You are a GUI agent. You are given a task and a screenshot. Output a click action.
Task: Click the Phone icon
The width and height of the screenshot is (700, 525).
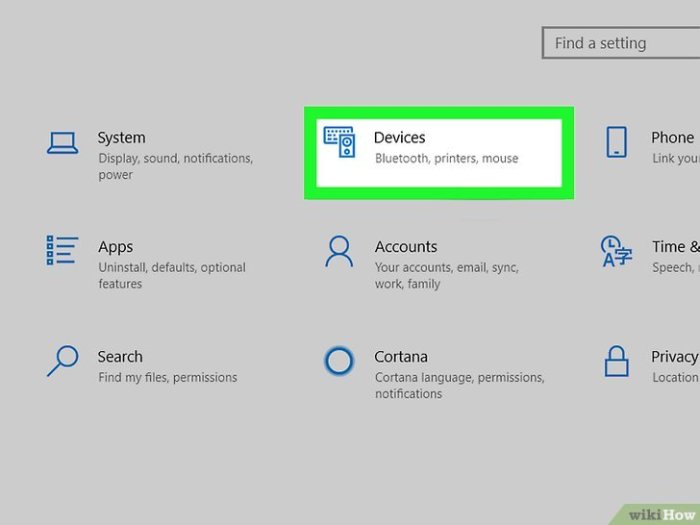click(x=617, y=142)
